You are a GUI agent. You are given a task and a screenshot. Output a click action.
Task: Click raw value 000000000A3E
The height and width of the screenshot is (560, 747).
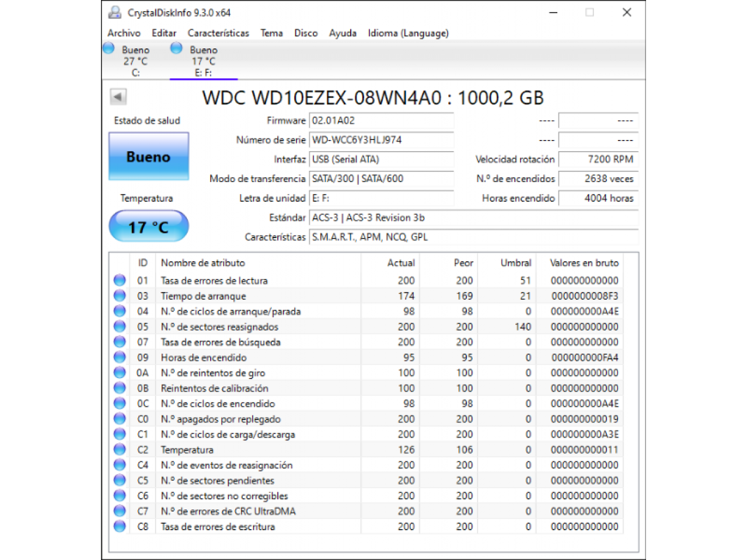(585, 434)
